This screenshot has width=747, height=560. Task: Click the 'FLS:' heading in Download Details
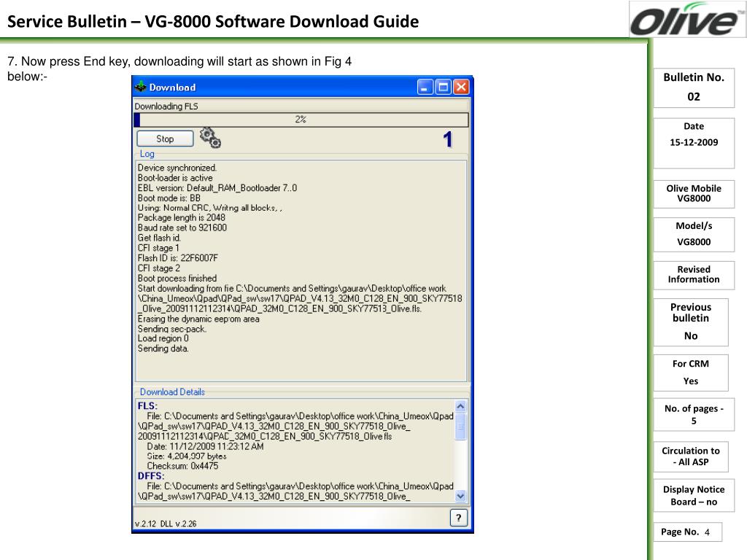(x=147, y=405)
